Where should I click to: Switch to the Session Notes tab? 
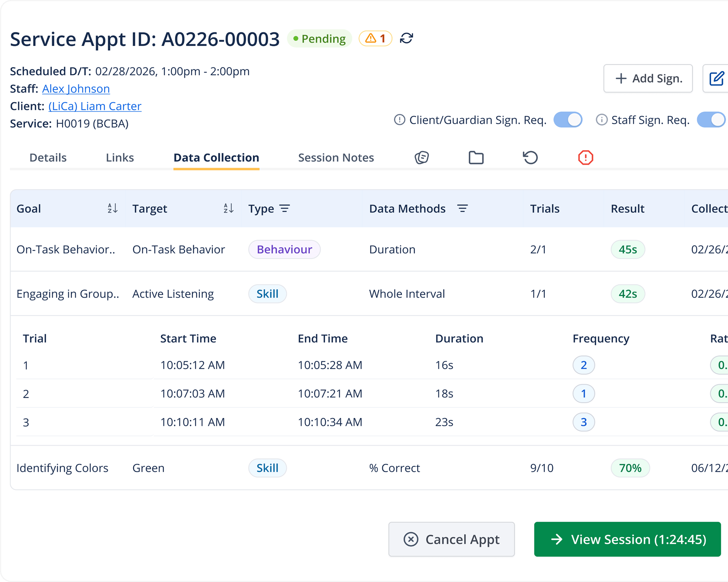[336, 157]
